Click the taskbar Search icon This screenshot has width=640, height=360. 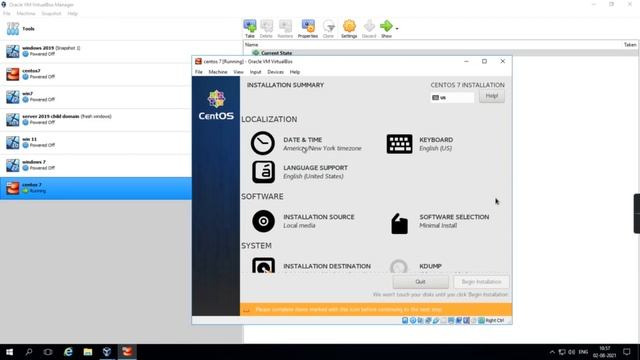(29, 351)
